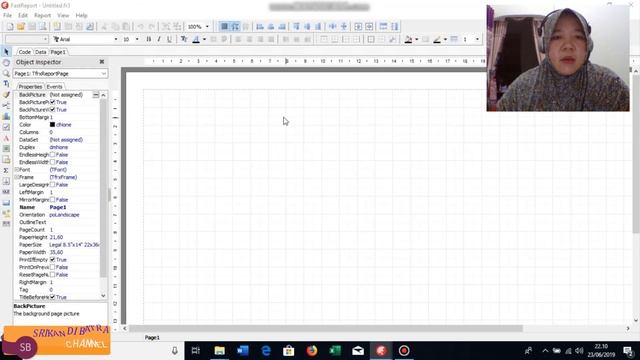Toggle the BackPicturePrintable True checkbox

click(x=52, y=102)
